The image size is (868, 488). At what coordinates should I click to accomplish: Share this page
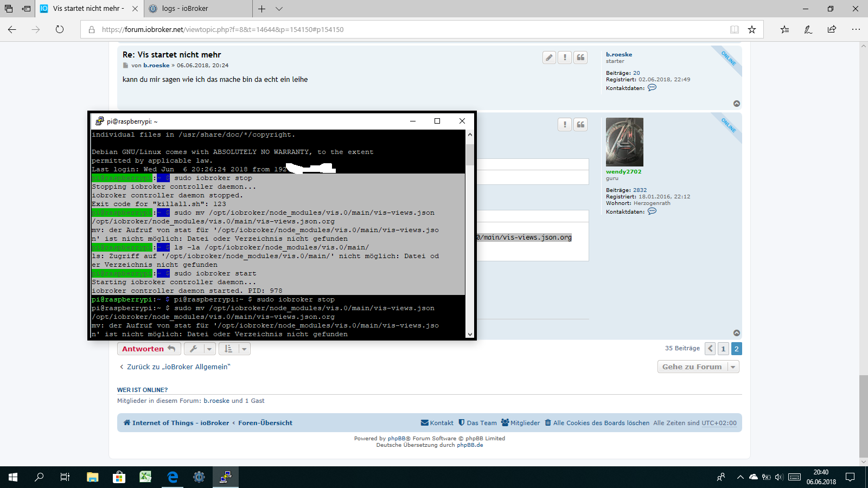coord(832,29)
